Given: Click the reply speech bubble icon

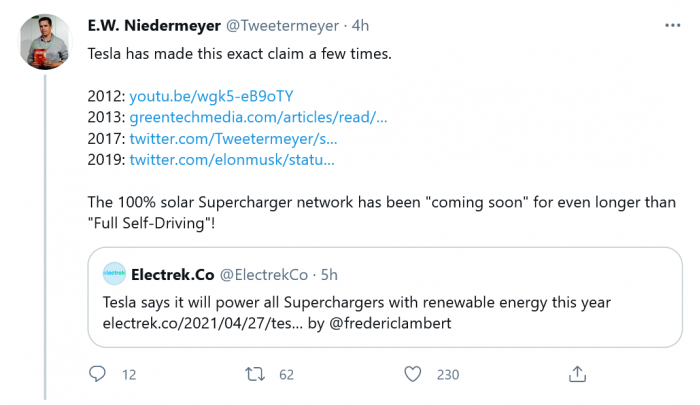Looking at the screenshot, I should point(97,374).
